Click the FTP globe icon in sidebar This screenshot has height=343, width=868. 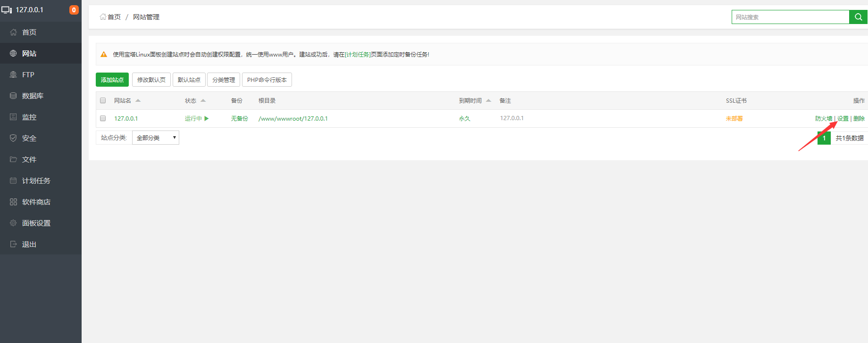pos(13,74)
